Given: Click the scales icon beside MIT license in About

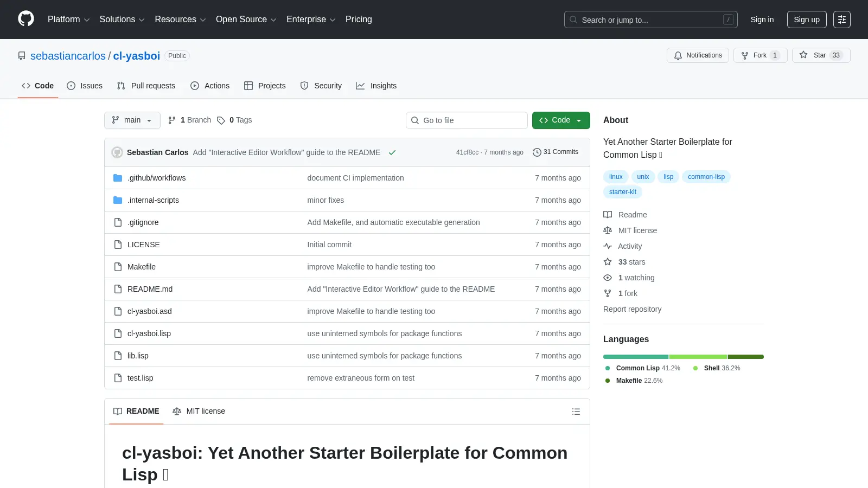Looking at the screenshot, I should (608, 230).
